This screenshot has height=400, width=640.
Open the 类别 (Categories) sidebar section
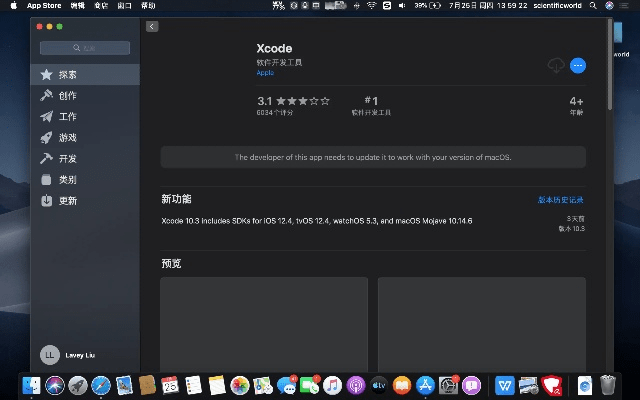point(85,180)
